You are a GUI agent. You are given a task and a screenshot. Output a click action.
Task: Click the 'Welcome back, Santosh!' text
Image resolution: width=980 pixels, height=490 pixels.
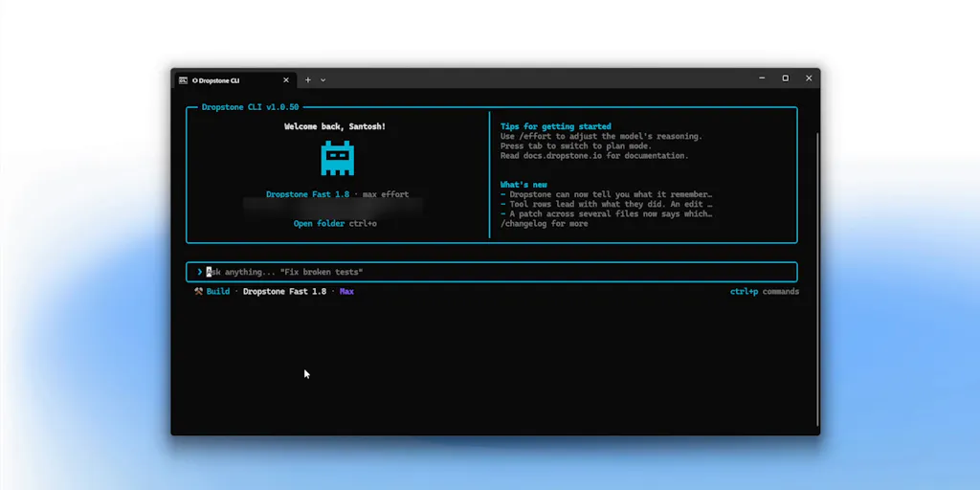pyautogui.click(x=335, y=126)
